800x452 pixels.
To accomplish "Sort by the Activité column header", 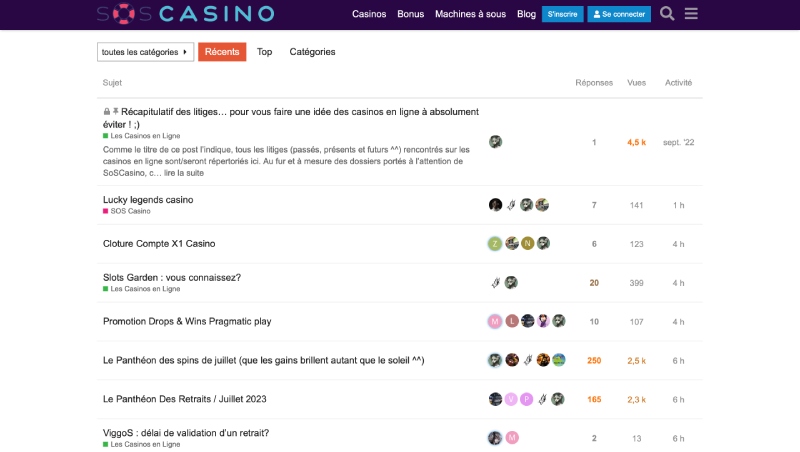I will pyautogui.click(x=678, y=83).
